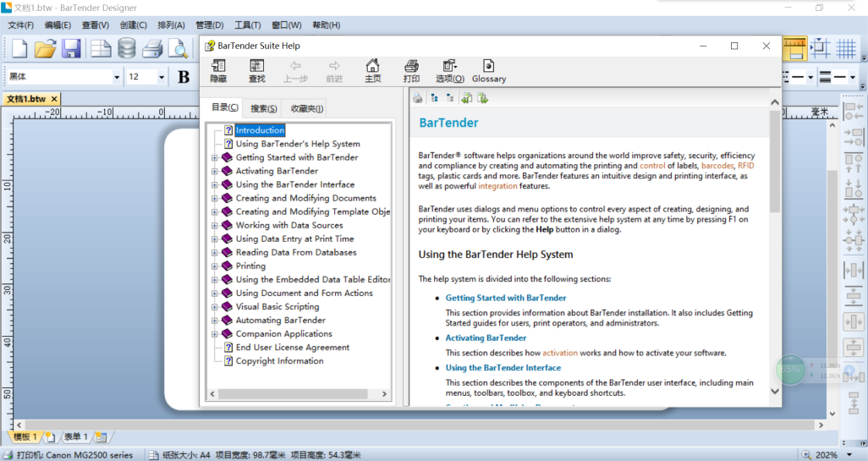Open the 工具(T) menu

pyautogui.click(x=247, y=25)
